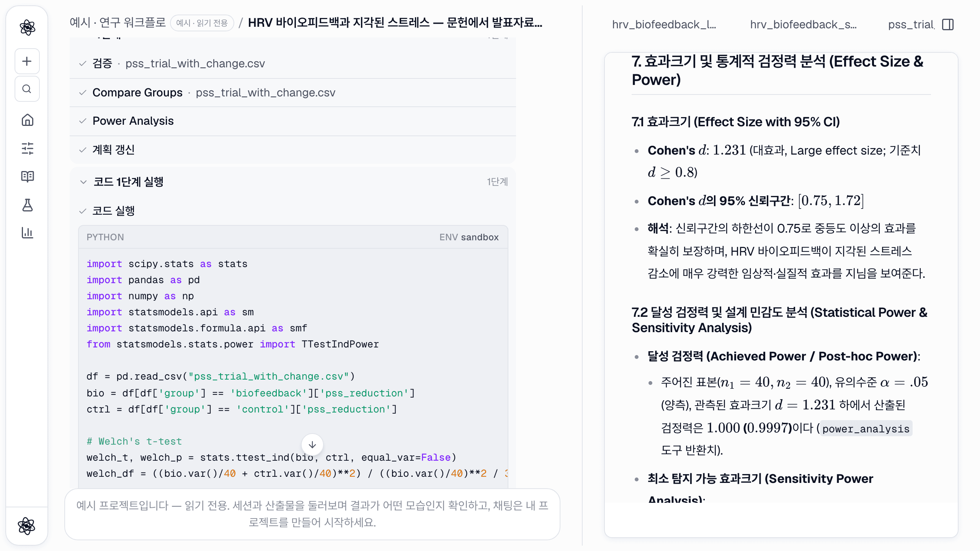The width and height of the screenshot is (980, 551).
Task: Click the app logo at sidebar top
Action: pos(27,27)
